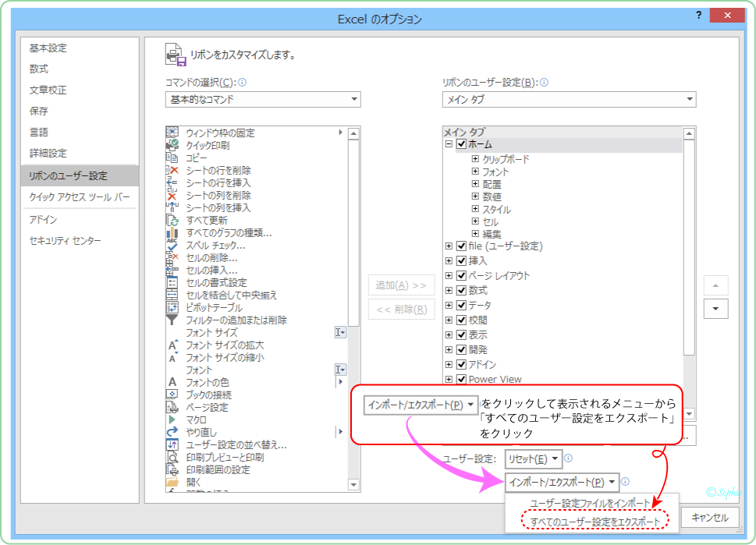
Task: Select the セルの挿入 icon
Action: coord(172,271)
